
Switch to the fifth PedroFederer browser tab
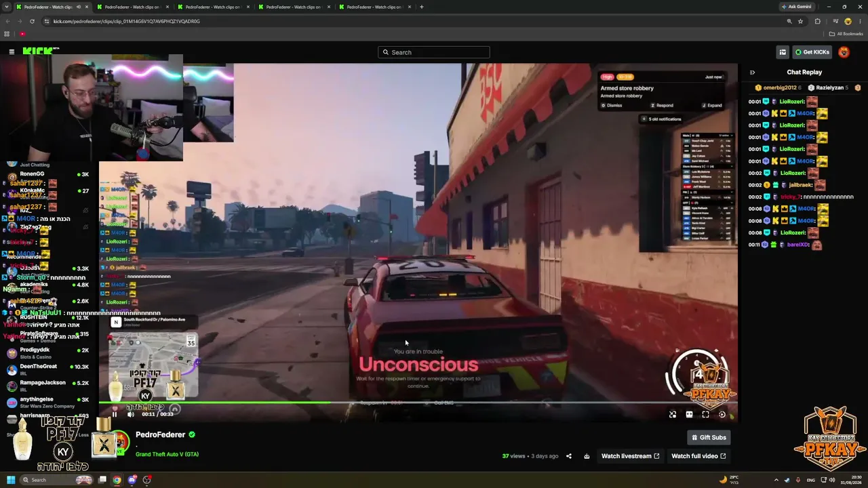[x=375, y=7]
